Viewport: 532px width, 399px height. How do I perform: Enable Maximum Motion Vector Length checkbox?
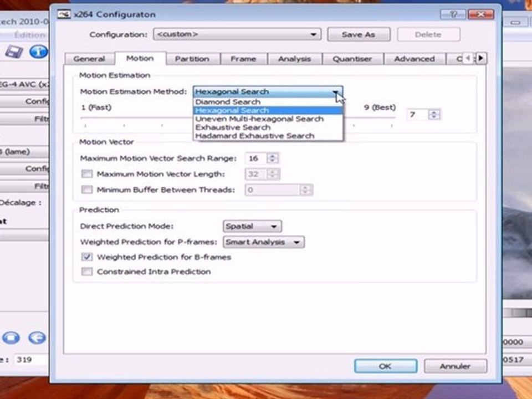[87, 174]
